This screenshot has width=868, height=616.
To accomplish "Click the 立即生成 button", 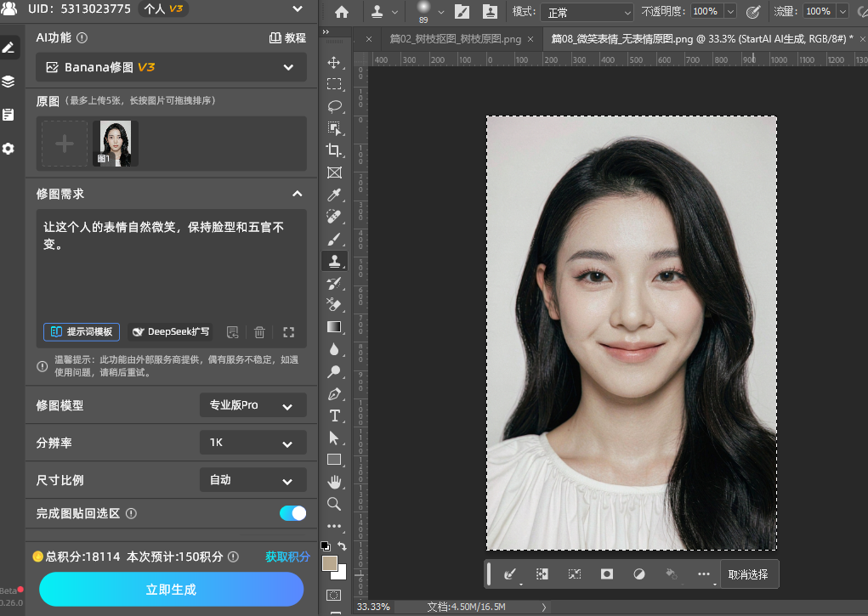I will point(171,590).
